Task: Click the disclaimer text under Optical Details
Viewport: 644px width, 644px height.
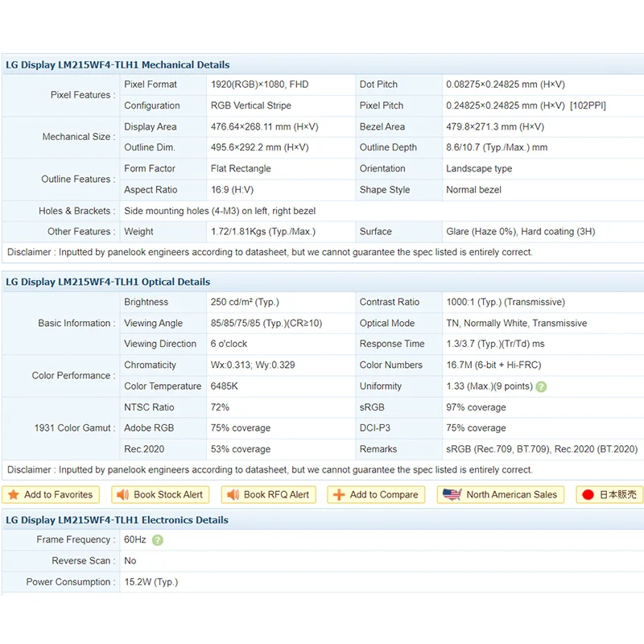Action: pyautogui.click(x=270, y=470)
